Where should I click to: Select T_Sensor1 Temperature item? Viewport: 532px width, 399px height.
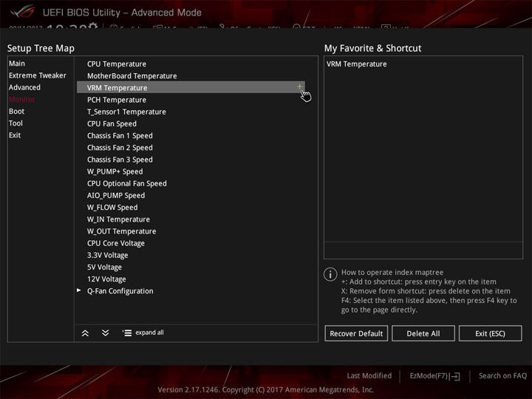tap(126, 112)
